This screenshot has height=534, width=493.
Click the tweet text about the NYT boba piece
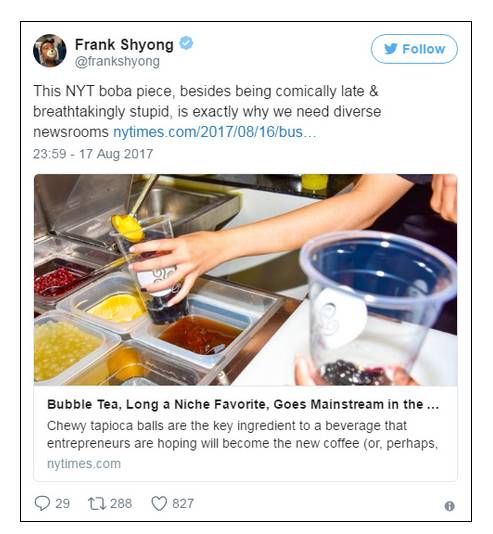[207, 112]
